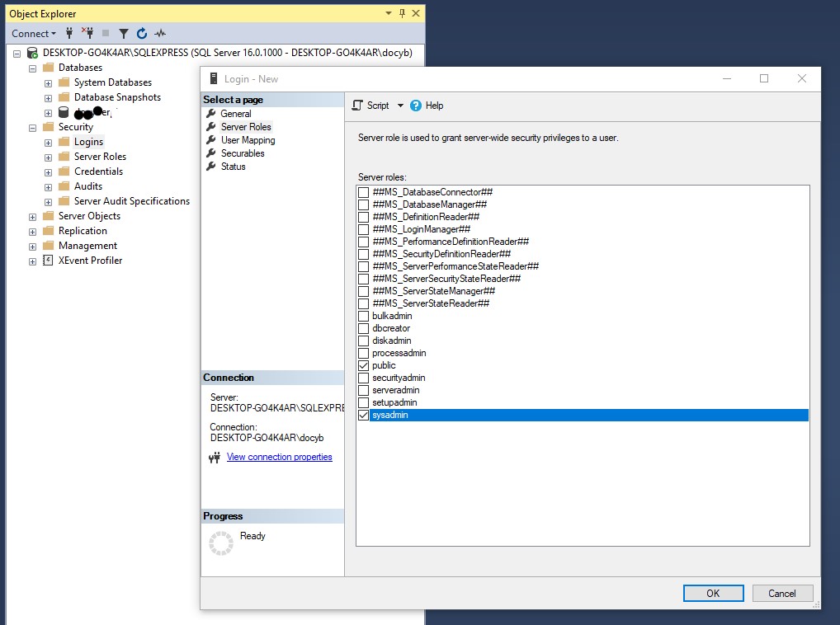Switch to the User Mapping page

click(247, 140)
